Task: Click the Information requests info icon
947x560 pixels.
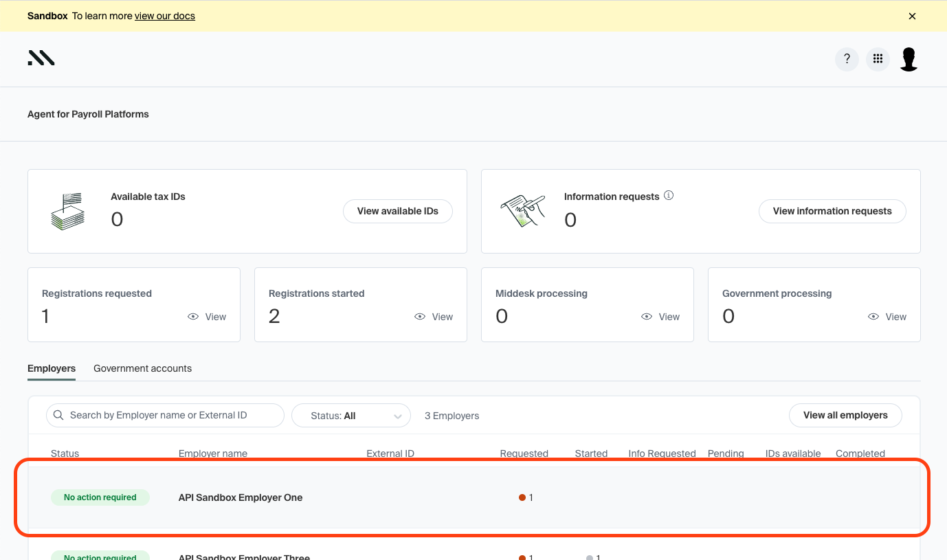Action: (669, 195)
